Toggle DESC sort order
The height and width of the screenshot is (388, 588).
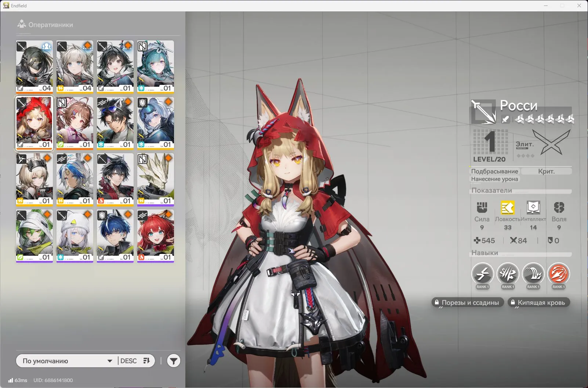click(135, 361)
